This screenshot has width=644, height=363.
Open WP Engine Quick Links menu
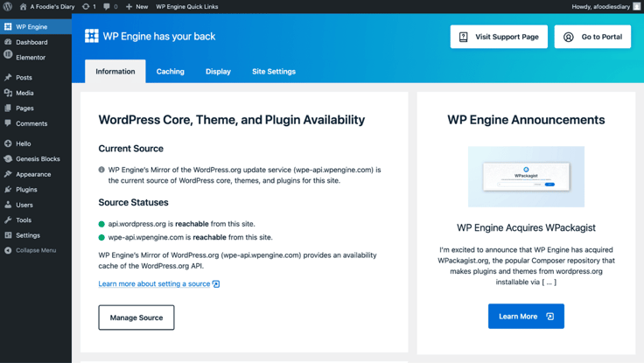[187, 7]
